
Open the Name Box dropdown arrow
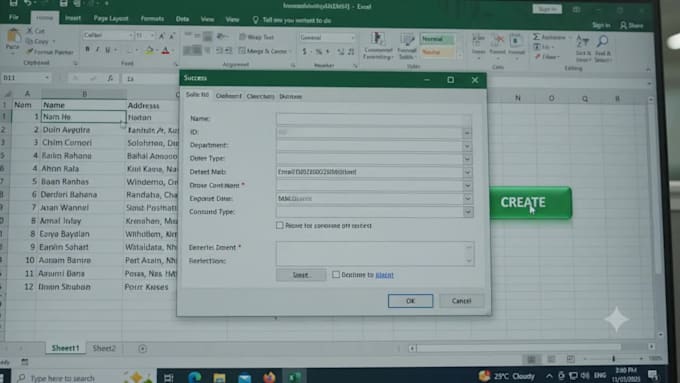[46, 78]
